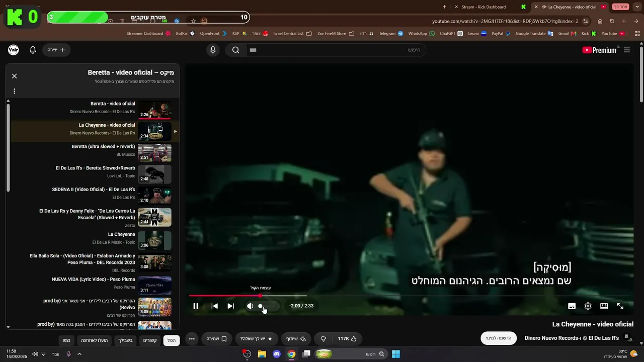Go to browser home page icon
The width and height of the screenshot is (644, 362).
600,21
